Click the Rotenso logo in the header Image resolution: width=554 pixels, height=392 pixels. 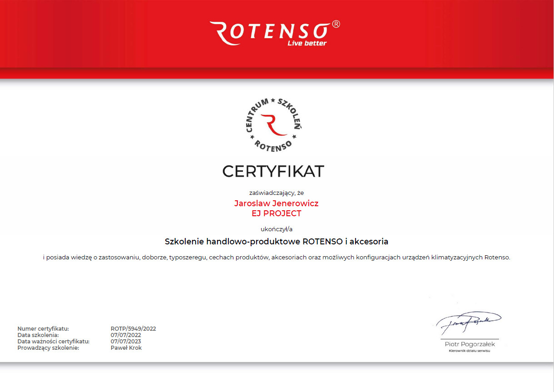274,33
